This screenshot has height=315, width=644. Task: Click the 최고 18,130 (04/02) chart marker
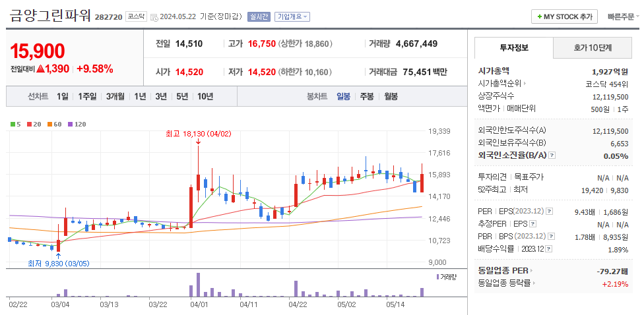tap(199, 134)
